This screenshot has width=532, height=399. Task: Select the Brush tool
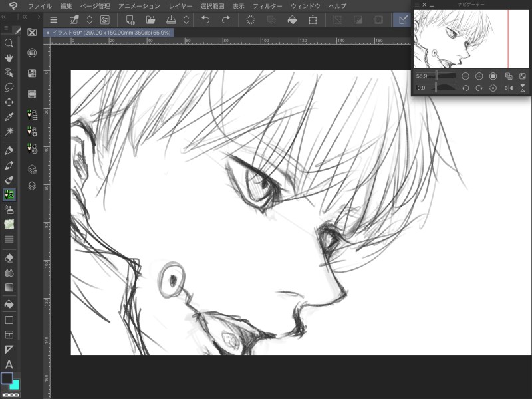(9, 180)
